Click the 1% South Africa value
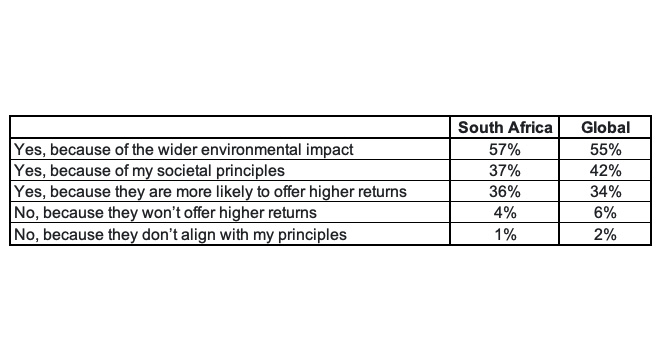The width and height of the screenshot is (660, 361). click(505, 234)
